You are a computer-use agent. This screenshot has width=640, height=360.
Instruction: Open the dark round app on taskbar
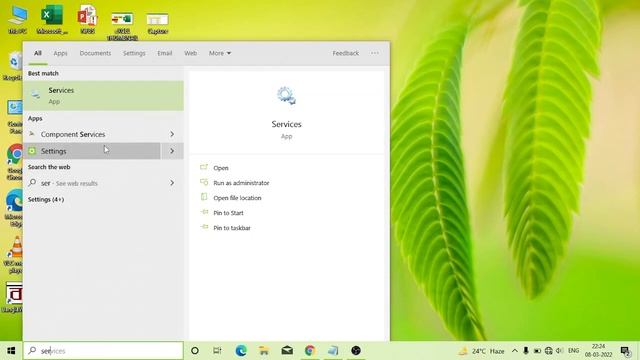(356, 351)
